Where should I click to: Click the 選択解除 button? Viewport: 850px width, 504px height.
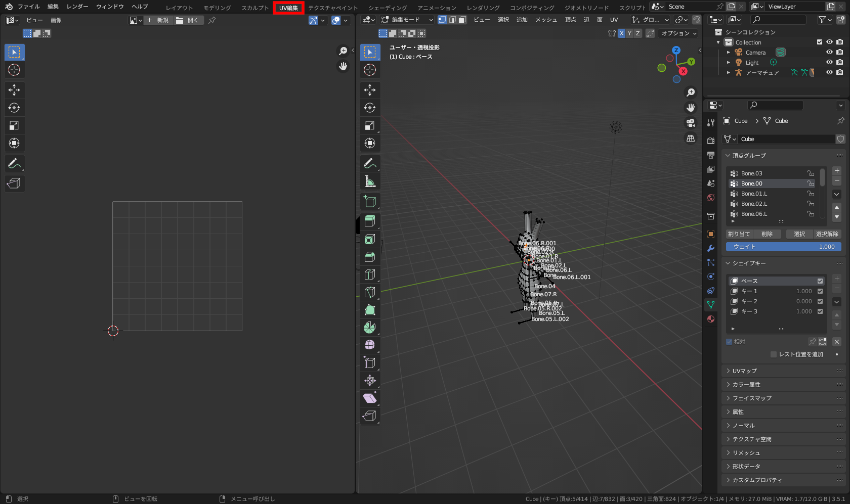click(827, 234)
